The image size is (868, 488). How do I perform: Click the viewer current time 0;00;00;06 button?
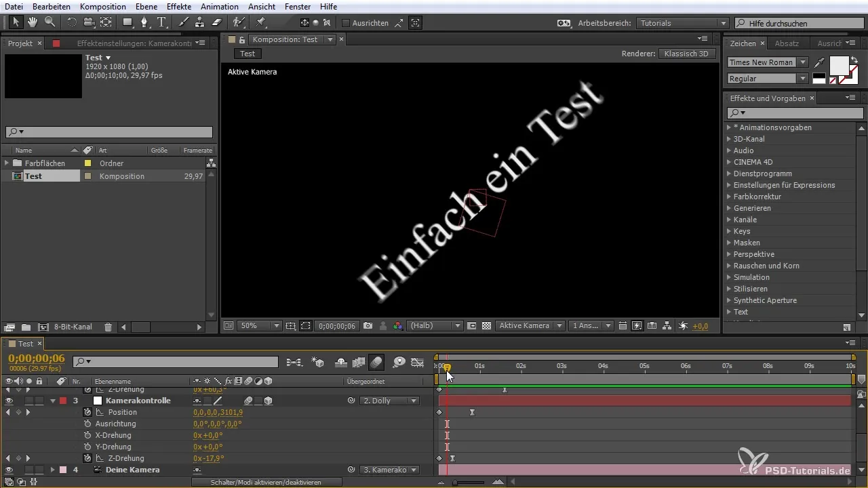pyautogui.click(x=336, y=325)
